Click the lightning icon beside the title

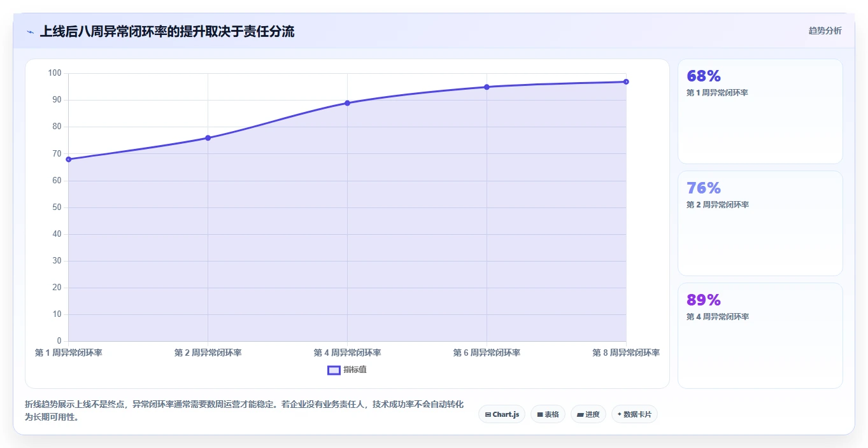tap(30, 31)
